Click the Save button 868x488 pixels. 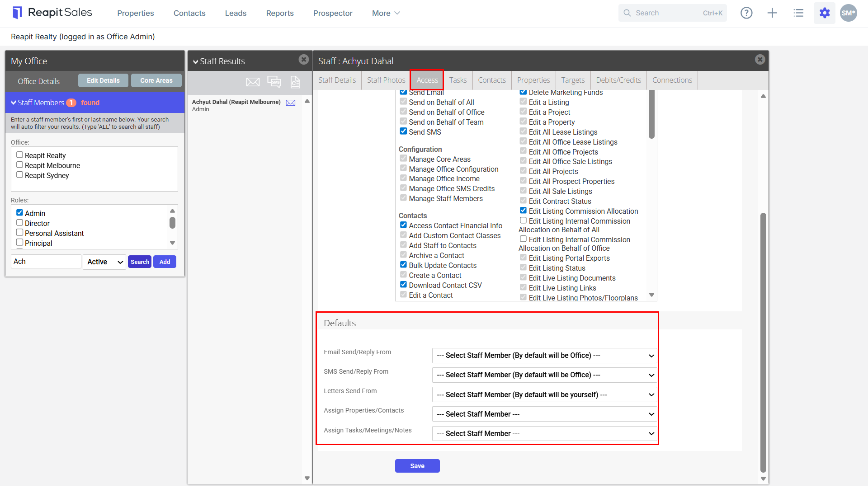click(x=417, y=466)
